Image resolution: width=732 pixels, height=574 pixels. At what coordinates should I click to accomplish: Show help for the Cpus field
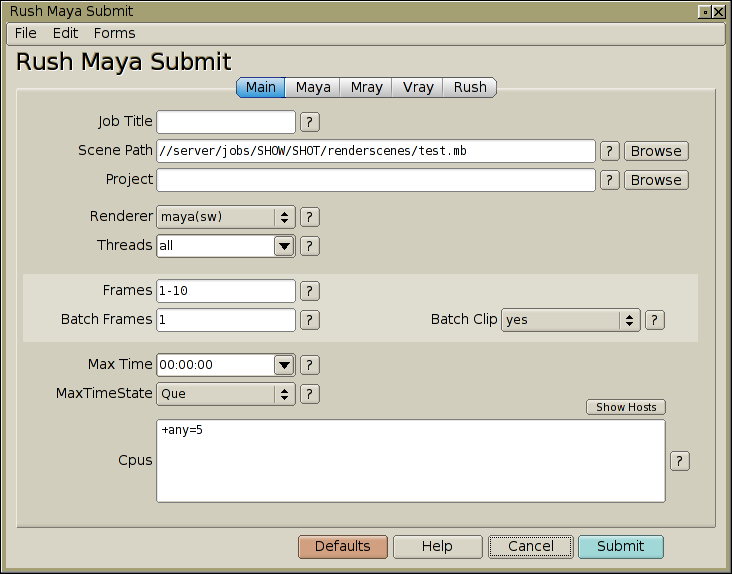point(680,461)
